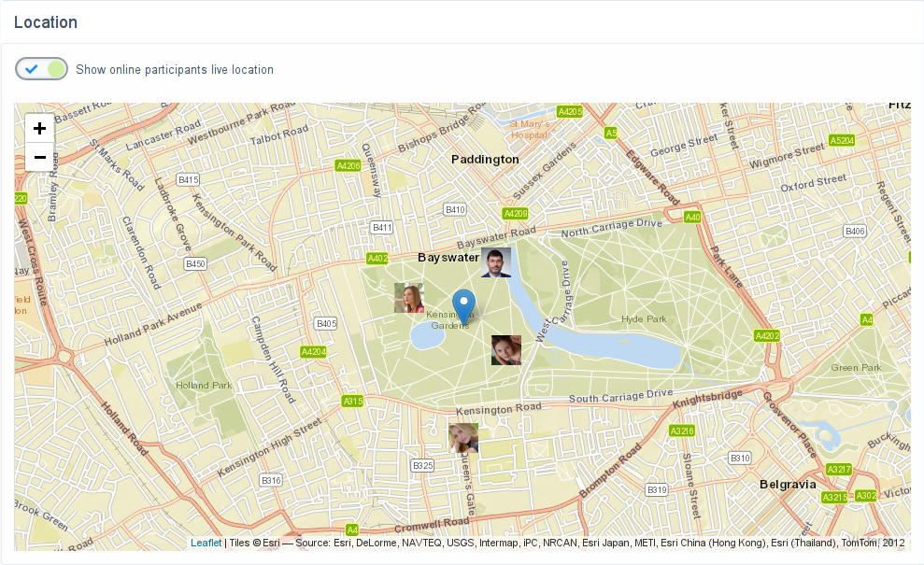Click the Paddington label on map

coord(485,160)
